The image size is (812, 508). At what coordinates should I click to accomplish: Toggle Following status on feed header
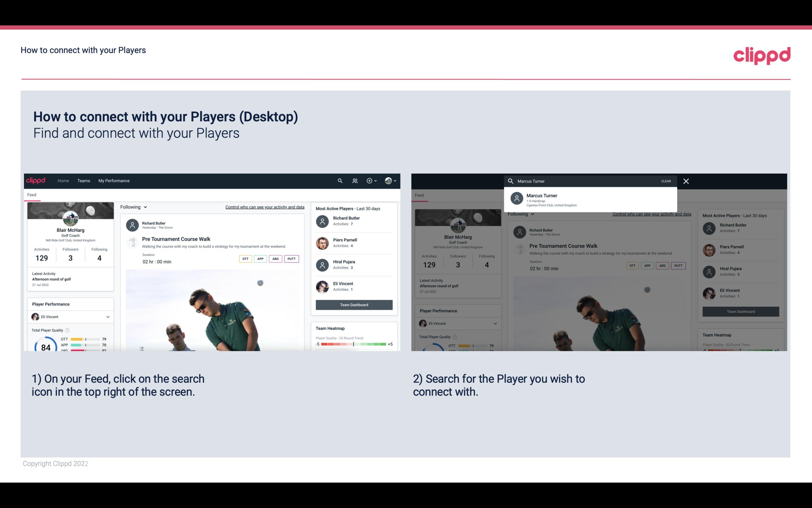coord(133,207)
